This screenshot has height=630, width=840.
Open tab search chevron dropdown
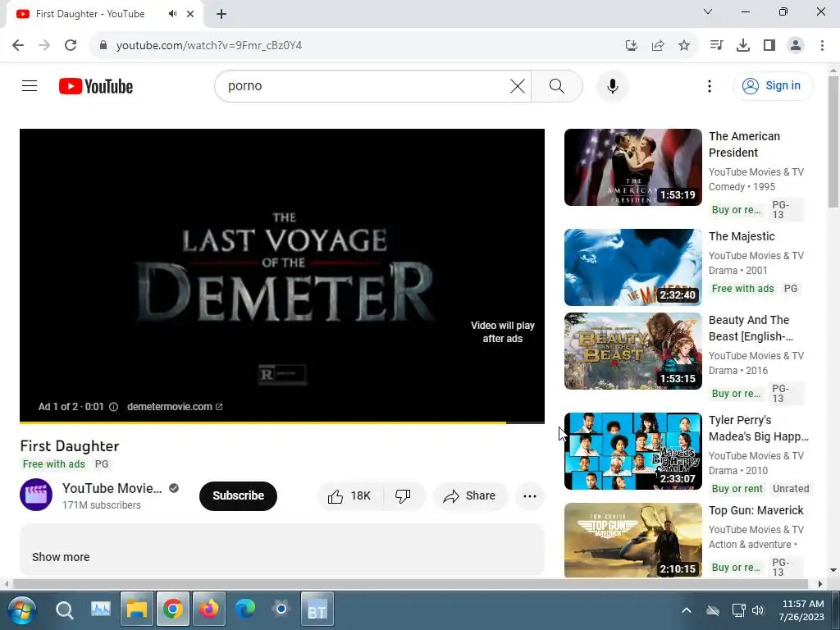click(708, 11)
